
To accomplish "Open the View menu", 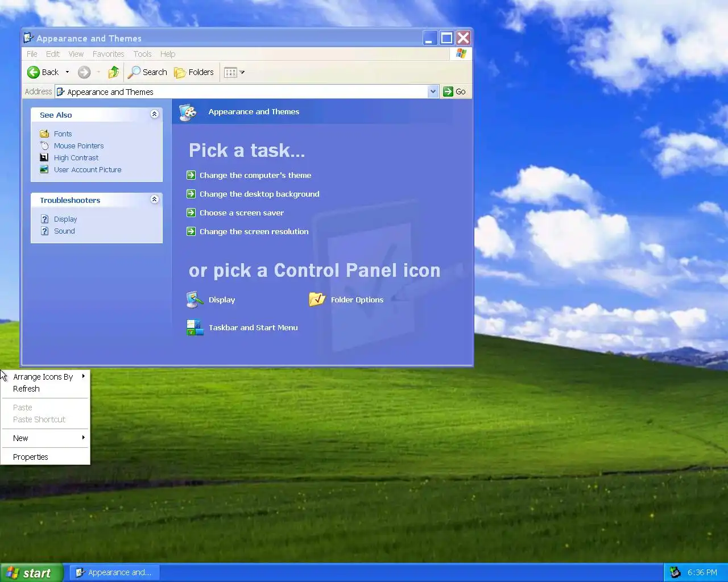I will (x=76, y=54).
